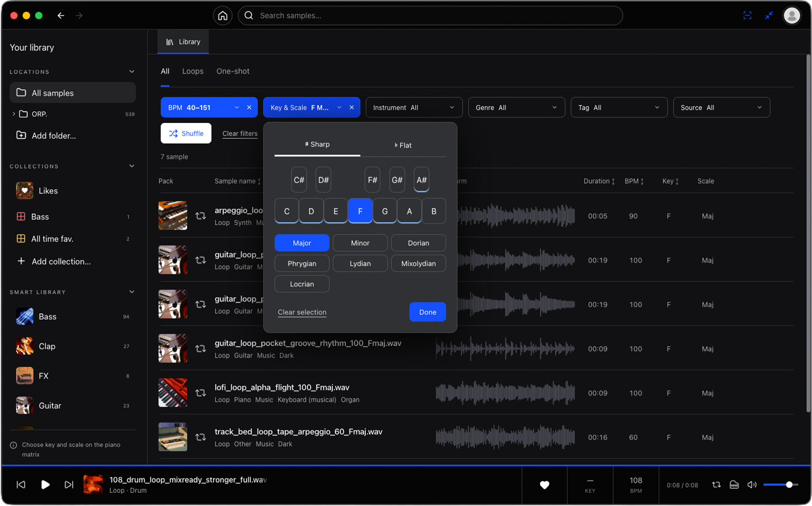Click the scan frame icon in top bar
Screen dimensions: 812x506
point(747,16)
